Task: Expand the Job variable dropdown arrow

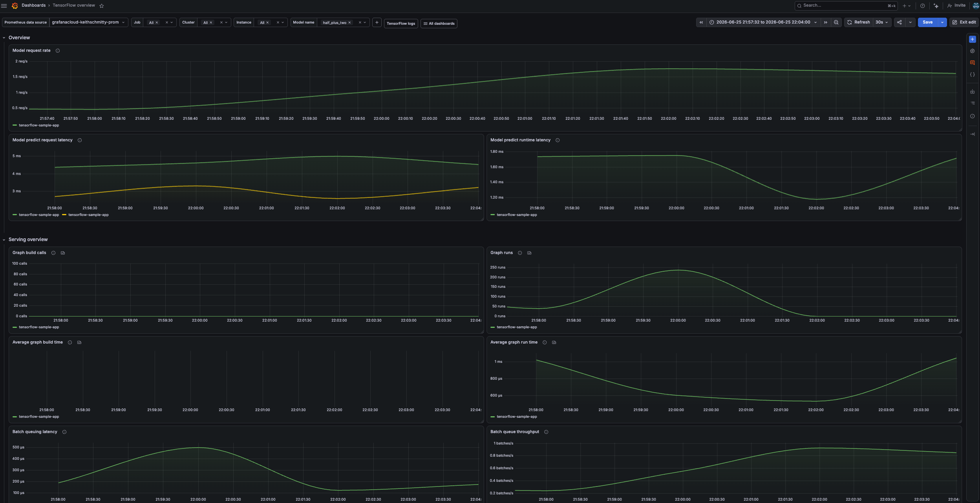Action: 172,22
